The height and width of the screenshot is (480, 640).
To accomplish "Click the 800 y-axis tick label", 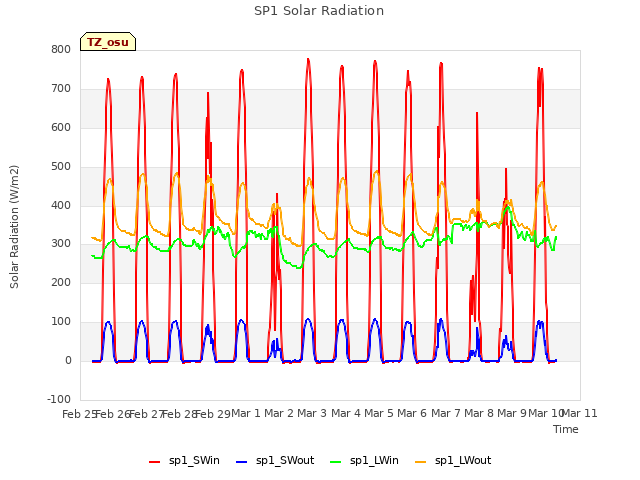I will click(61, 49).
